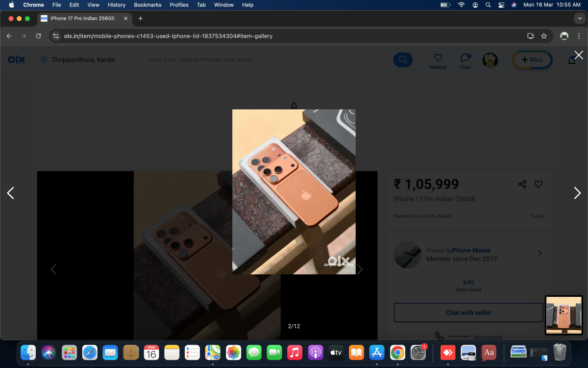
Task: Go to previous gallery image
Action: pos(11,193)
